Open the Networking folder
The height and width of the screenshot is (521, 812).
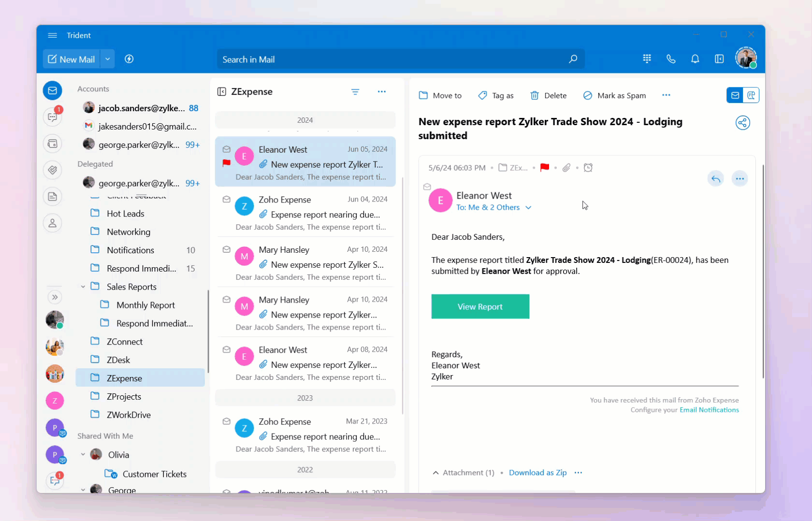point(128,232)
